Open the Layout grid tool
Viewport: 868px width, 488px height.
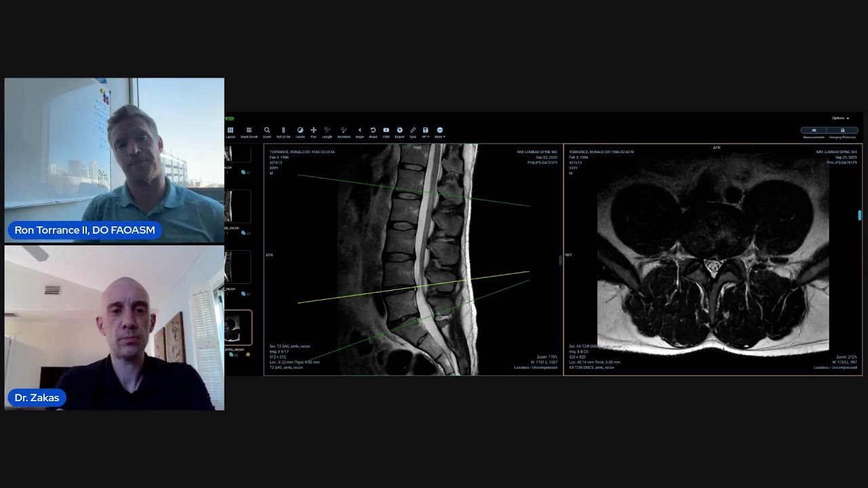(x=231, y=131)
